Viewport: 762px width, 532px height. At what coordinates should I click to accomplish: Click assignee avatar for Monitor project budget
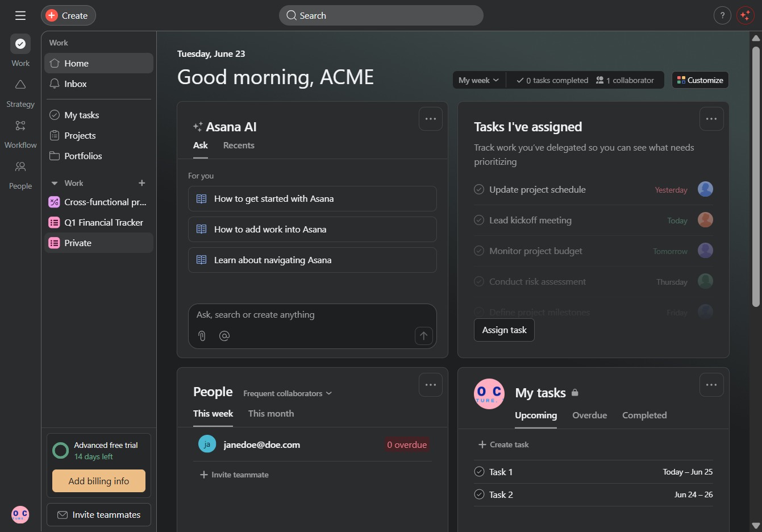click(x=705, y=251)
